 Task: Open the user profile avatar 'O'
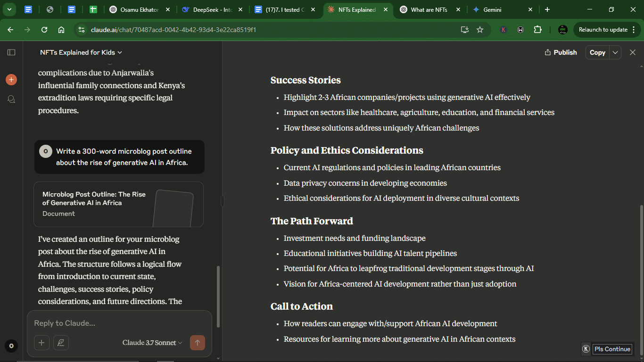(x=11, y=346)
